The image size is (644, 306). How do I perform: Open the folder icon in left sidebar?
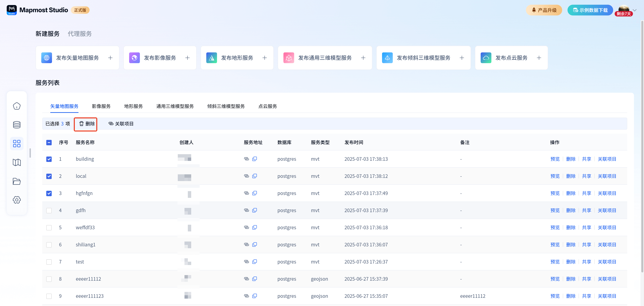tap(16, 181)
